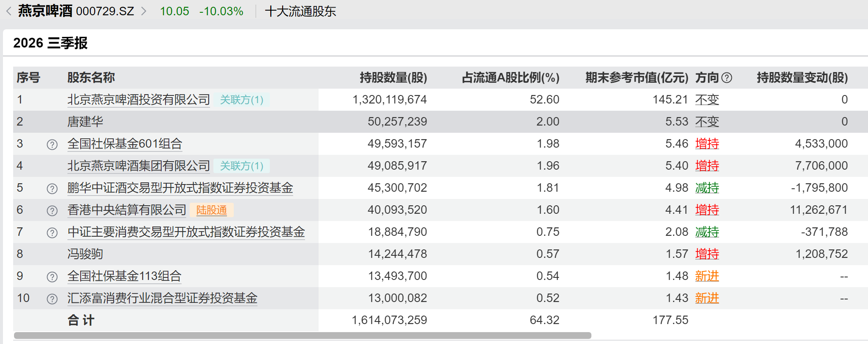Click holding value 13,000,082
The width and height of the screenshot is (868, 344).
[397, 298]
